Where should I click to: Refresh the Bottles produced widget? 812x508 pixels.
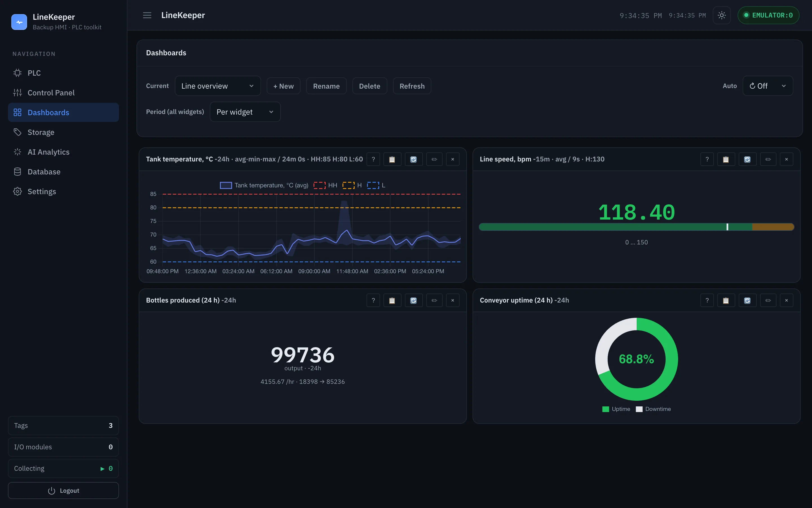[413, 300]
